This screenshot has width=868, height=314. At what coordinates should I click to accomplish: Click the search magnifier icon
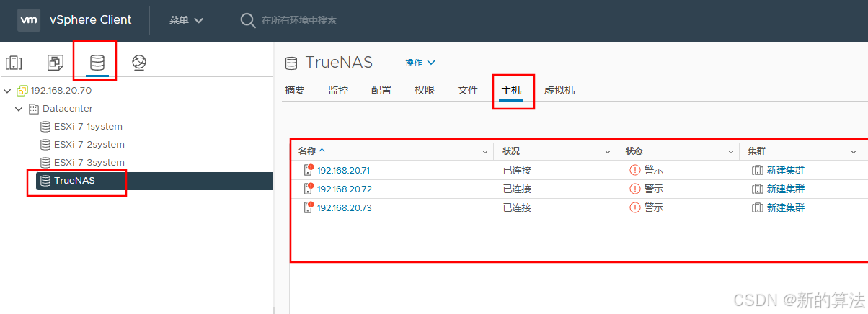[x=248, y=20]
